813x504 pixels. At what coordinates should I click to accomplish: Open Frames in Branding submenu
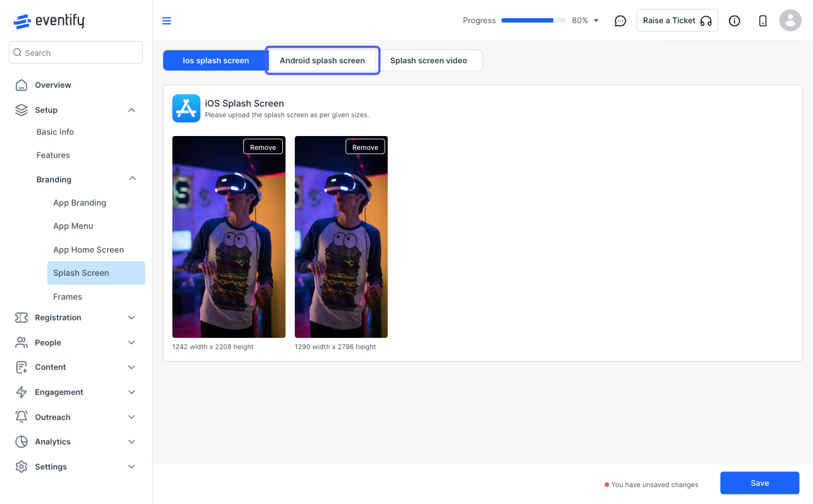(x=68, y=297)
